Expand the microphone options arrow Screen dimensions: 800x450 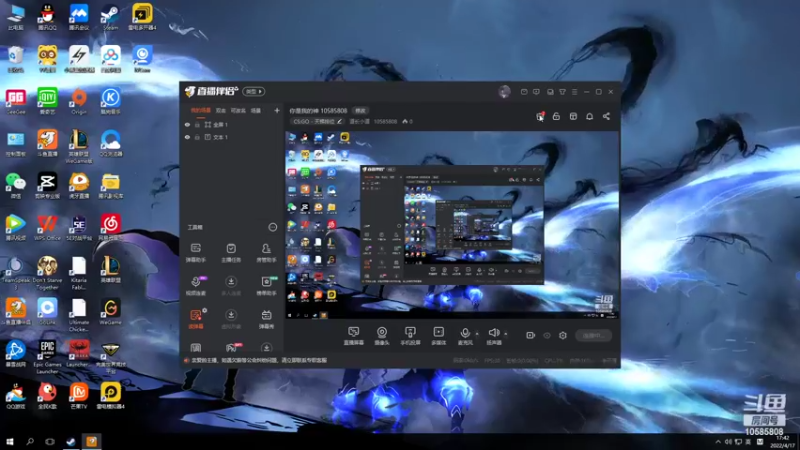coord(477,334)
